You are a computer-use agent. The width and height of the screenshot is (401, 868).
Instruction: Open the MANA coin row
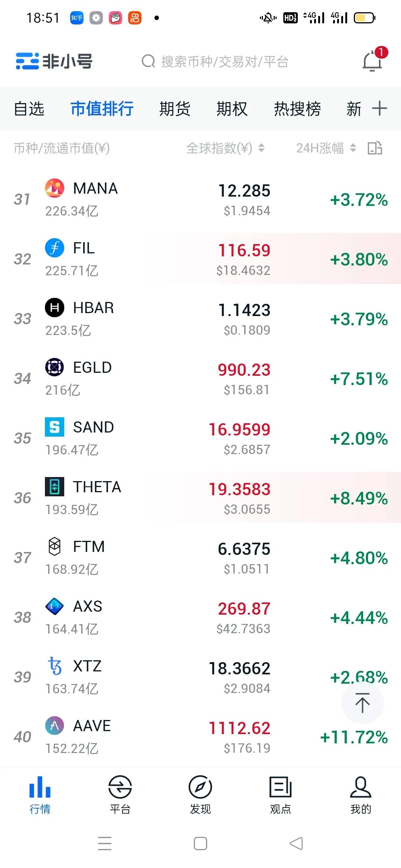[200, 199]
